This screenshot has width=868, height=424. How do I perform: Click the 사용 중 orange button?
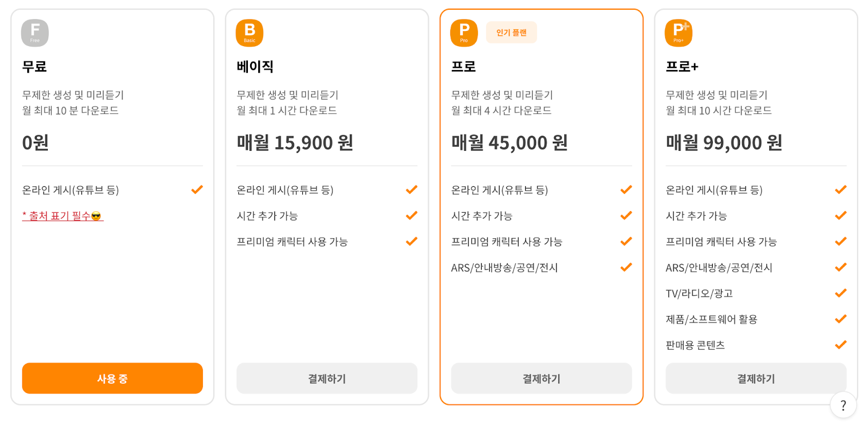[112, 378]
